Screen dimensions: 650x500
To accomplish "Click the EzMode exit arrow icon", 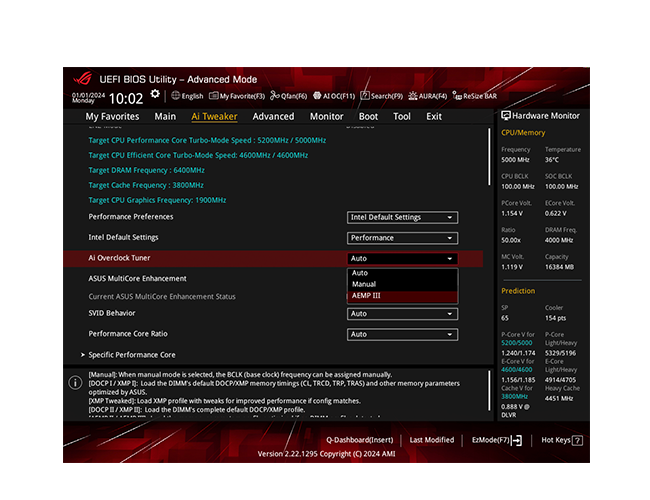I will point(517,440).
